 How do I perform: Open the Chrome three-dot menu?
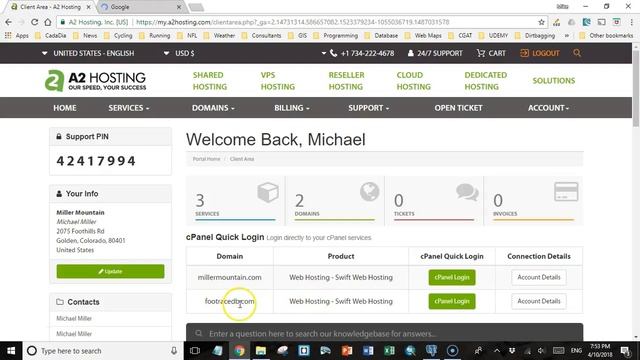(x=631, y=22)
